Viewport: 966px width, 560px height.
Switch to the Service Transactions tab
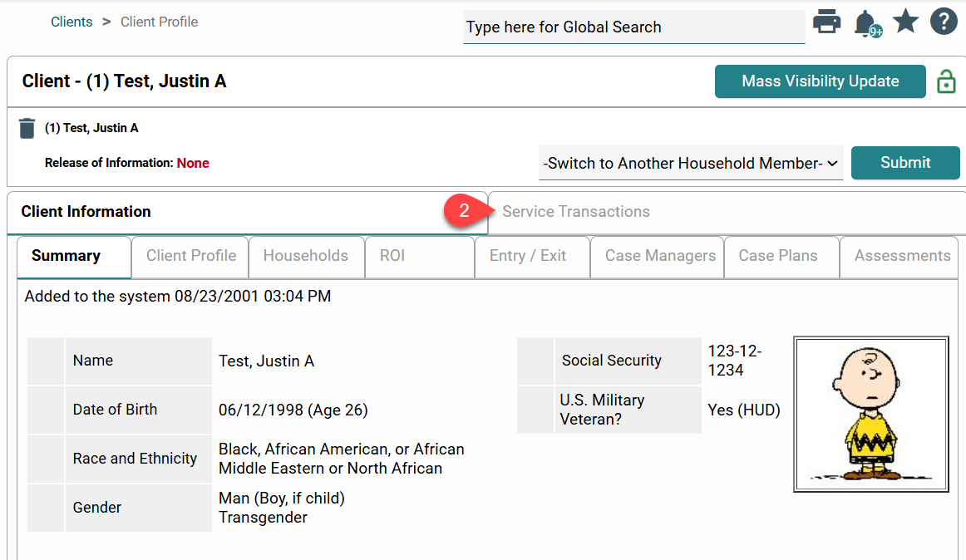point(576,212)
